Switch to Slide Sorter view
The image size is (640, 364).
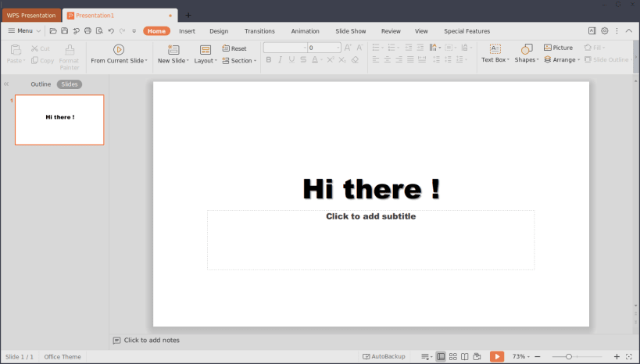452,356
